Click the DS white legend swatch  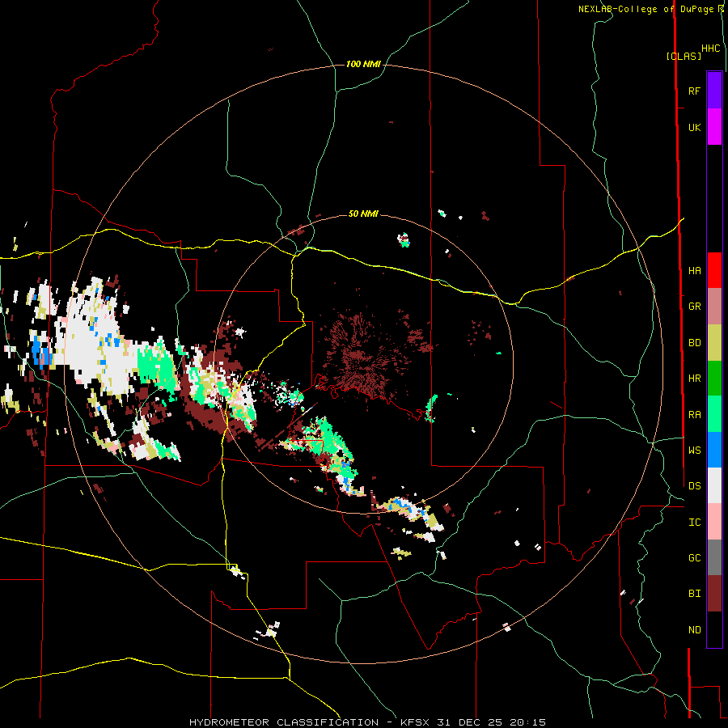[x=714, y=485]
